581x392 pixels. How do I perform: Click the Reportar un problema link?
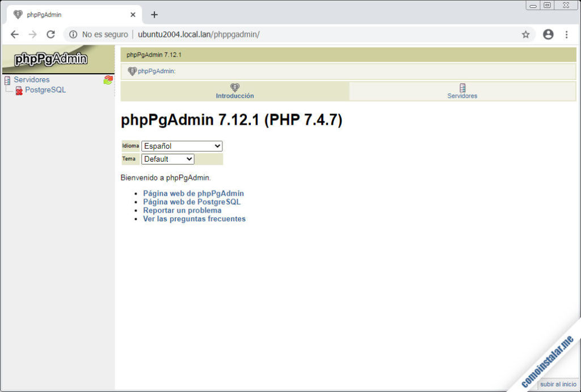click(183, 210)
